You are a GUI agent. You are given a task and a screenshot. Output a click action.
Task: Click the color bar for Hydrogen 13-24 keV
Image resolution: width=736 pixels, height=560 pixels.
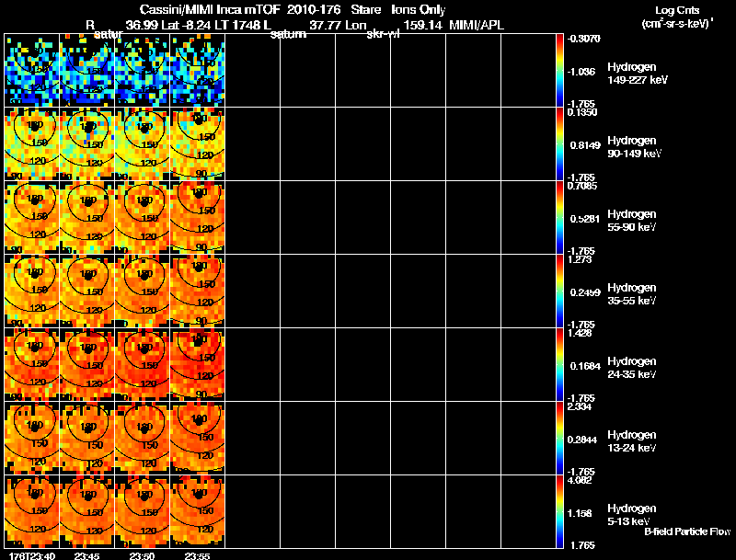tap(559, 439)
